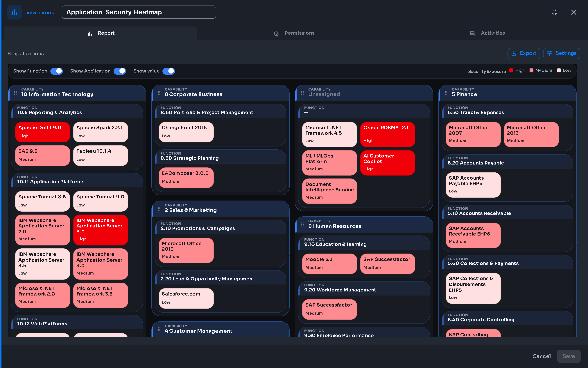
Task: Edit the Application Security Heatmap title field
Action: tap(139, 12)
